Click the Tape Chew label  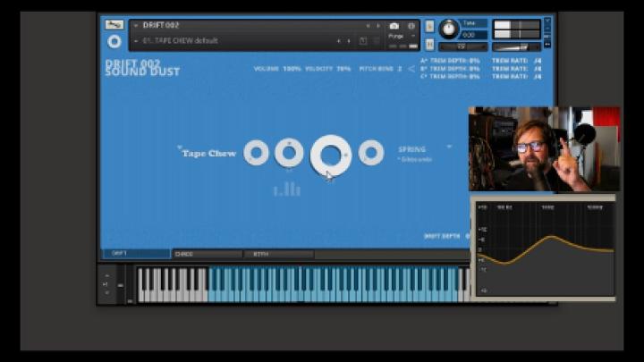(209, 154)
